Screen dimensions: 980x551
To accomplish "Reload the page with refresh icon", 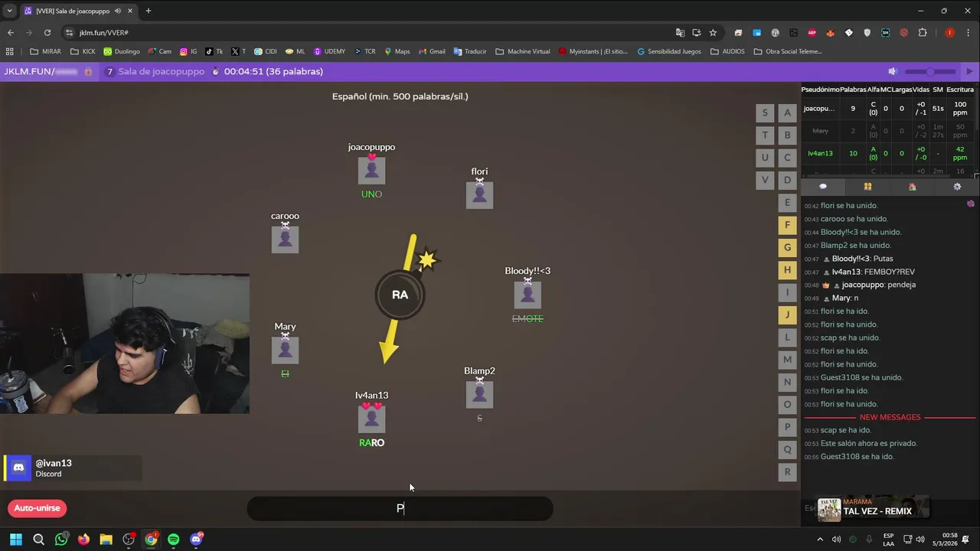I will click(47, 33).
